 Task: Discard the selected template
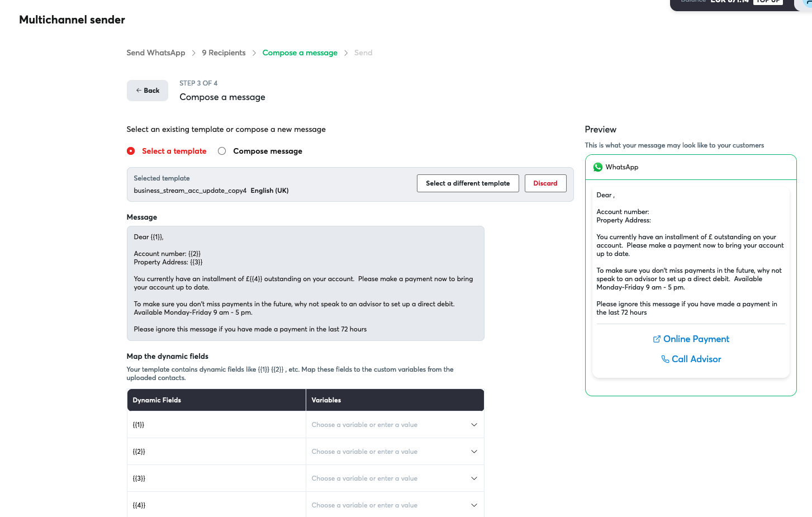(x=545, y=183)
